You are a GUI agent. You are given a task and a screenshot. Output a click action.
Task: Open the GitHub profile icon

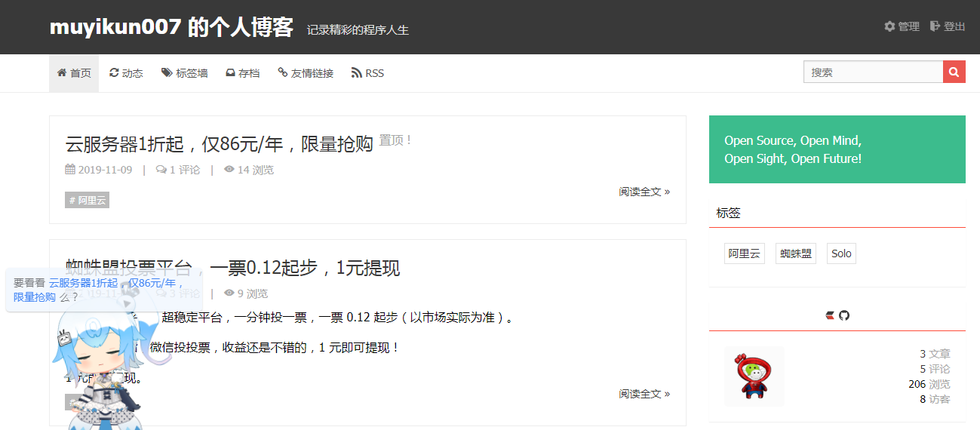click(844, 315)
